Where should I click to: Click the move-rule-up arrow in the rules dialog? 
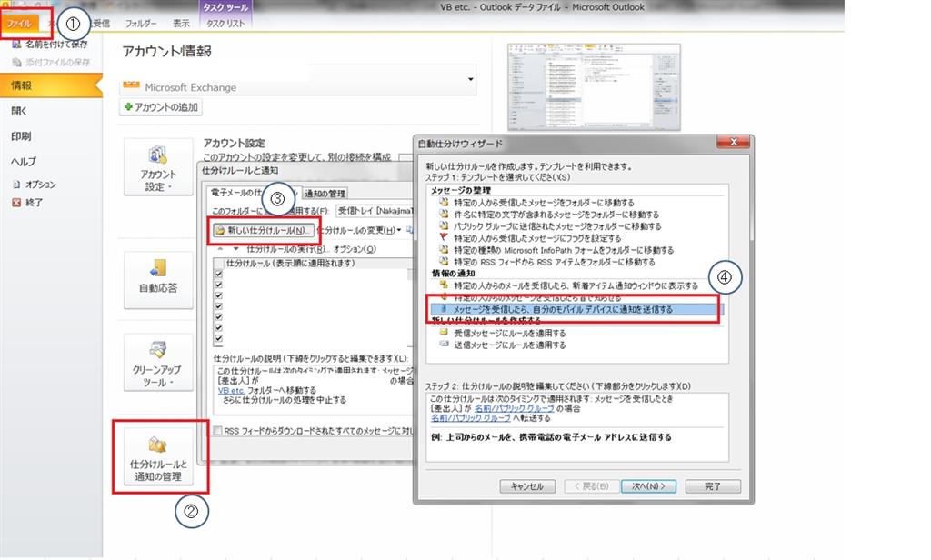point(220,249)
